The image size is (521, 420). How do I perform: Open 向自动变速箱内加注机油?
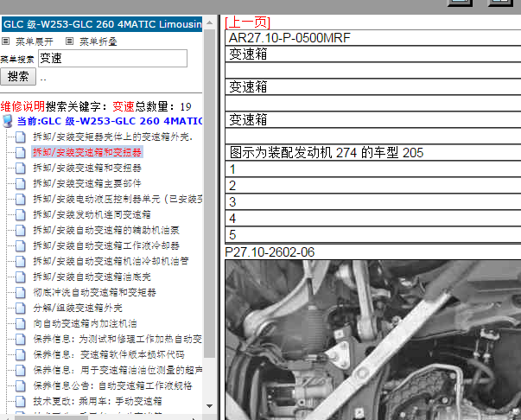(x=85, y=323)
